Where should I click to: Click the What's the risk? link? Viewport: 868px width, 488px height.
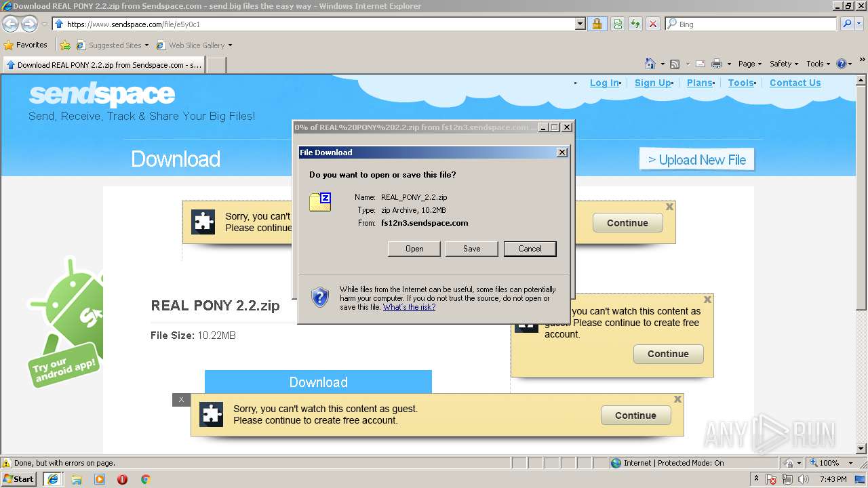(x=409, y=307)
